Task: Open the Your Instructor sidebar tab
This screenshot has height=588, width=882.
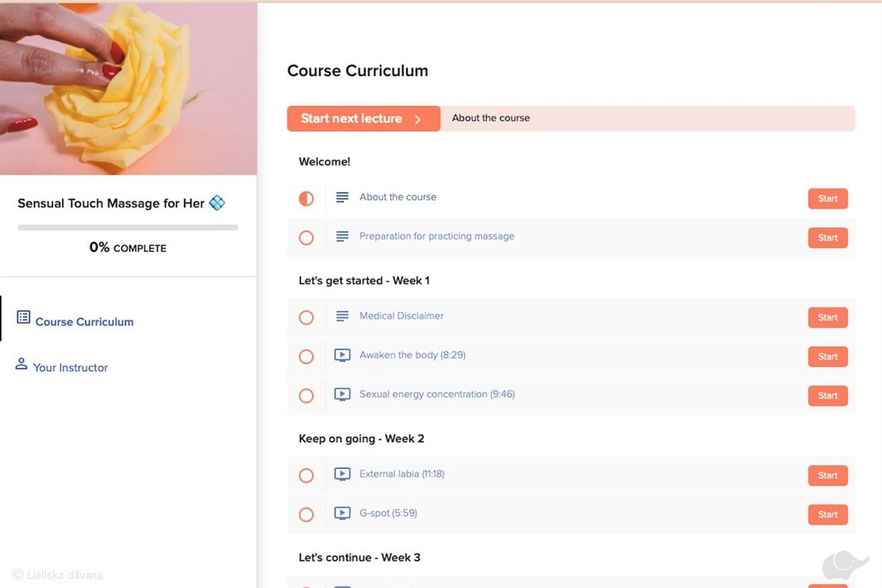Action: [x=70, y=368]
